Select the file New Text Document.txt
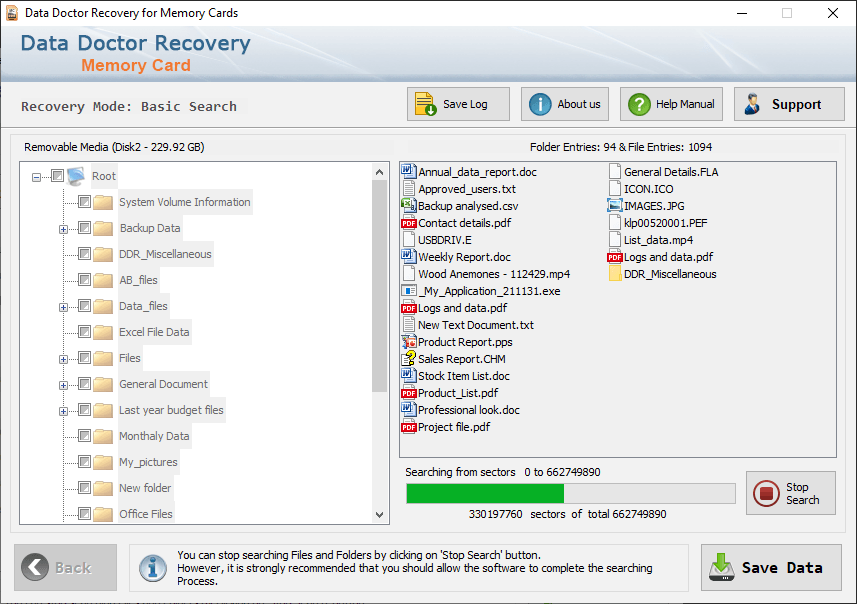 click(x=476, y=325)
